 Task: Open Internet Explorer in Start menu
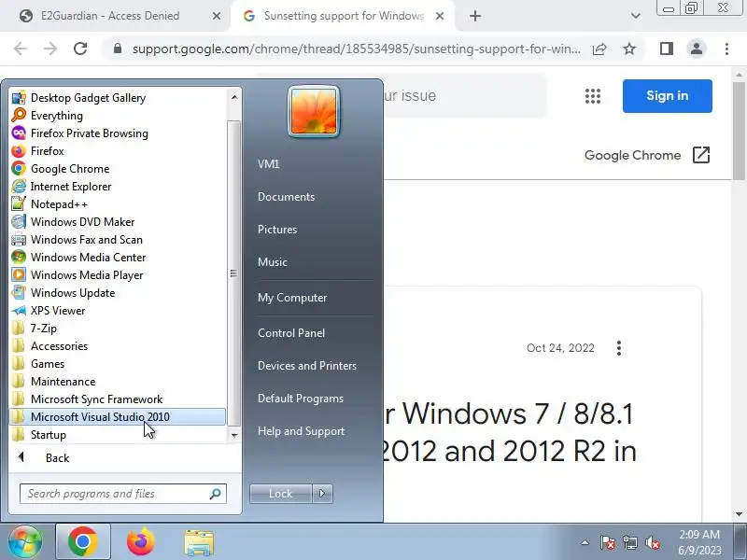pos(118,186)
